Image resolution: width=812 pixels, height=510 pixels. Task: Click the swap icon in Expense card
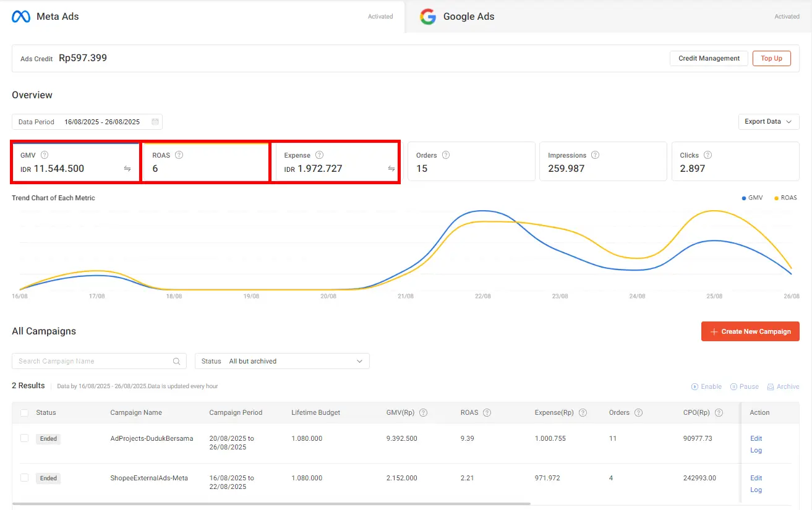[391, 169]
